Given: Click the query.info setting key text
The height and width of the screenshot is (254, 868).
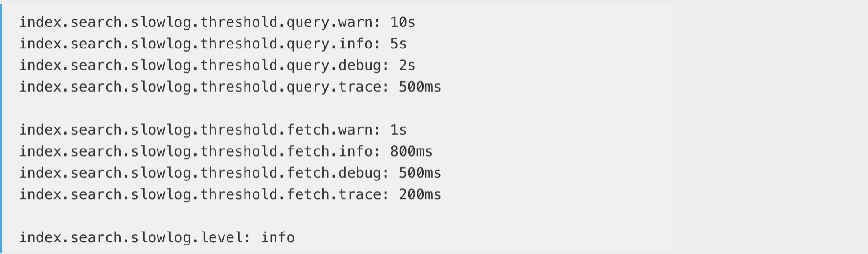Looking at the screenshot, I should 196,44.
